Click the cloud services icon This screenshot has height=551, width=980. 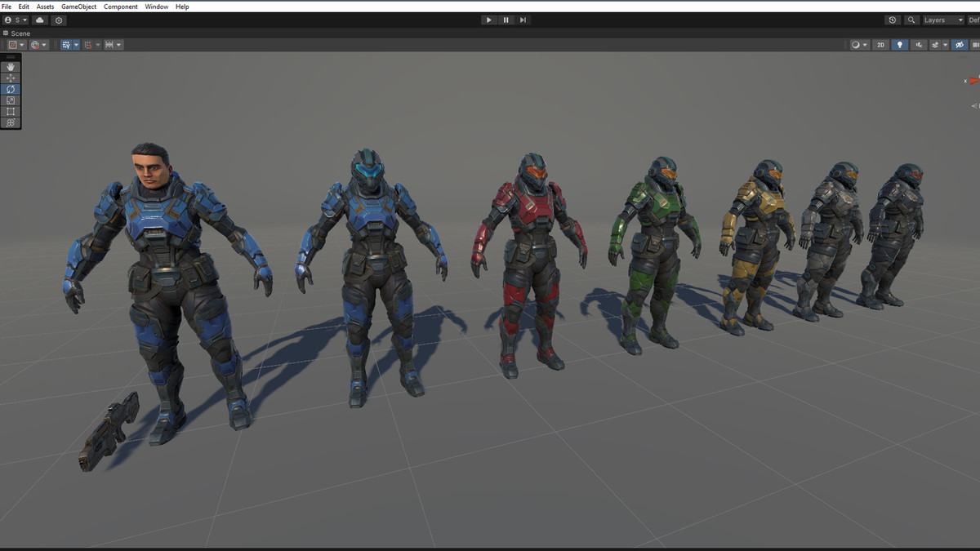(x=40, y=20)
